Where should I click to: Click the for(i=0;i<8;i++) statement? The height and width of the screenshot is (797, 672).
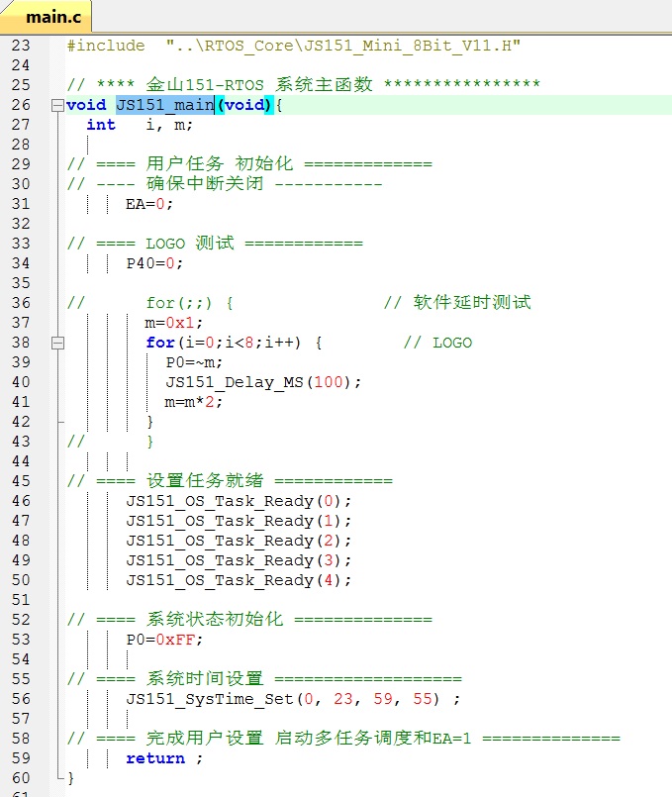234,343
